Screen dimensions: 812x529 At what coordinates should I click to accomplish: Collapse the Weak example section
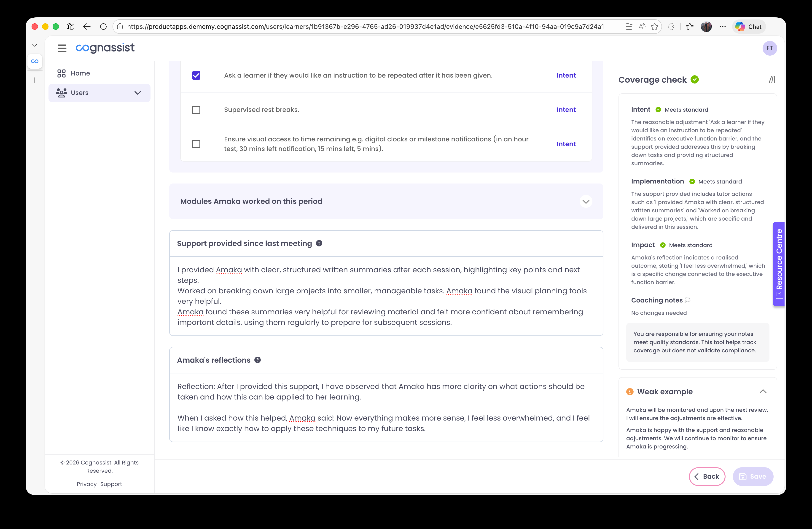(763, 391)
